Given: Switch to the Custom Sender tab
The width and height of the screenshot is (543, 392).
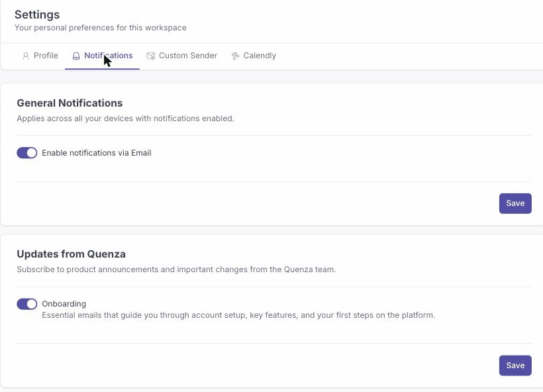Looking at the screenshot, I should (182, 56).
